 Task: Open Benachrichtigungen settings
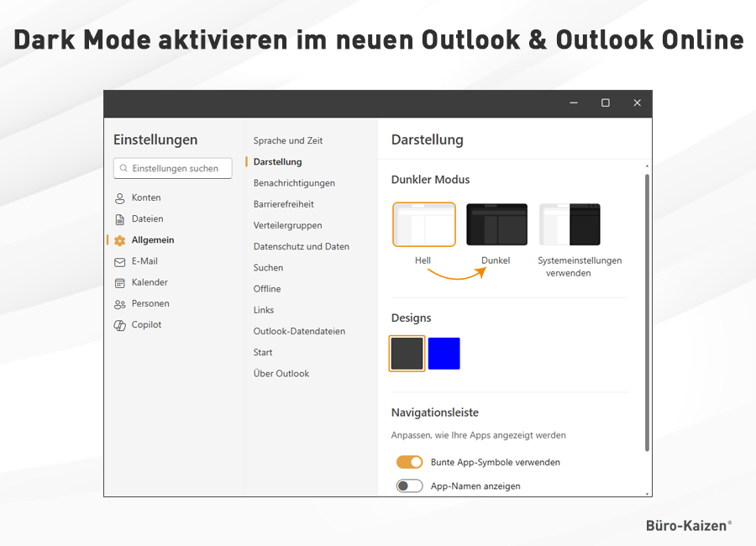(294, 183)
